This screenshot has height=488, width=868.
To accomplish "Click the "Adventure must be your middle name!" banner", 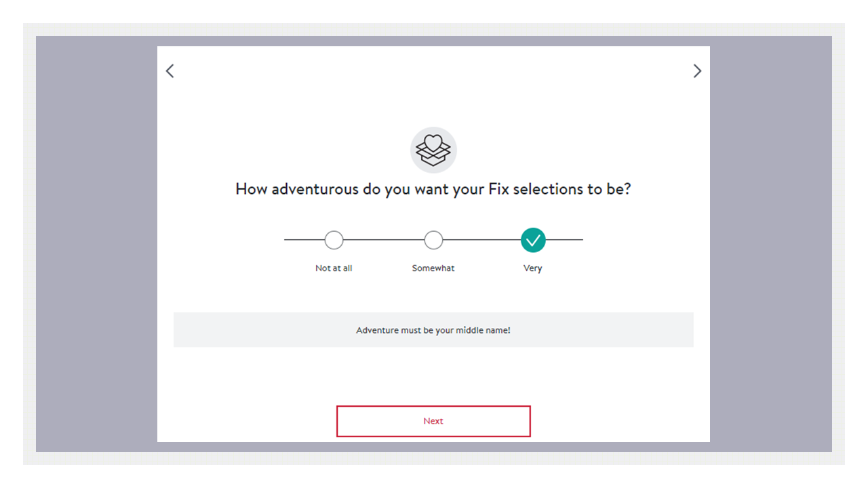I will point(433,330).
